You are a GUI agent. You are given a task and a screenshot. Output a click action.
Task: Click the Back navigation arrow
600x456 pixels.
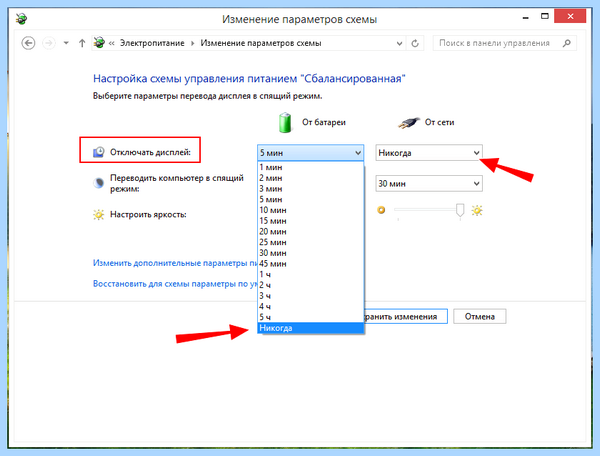[28, 43]
